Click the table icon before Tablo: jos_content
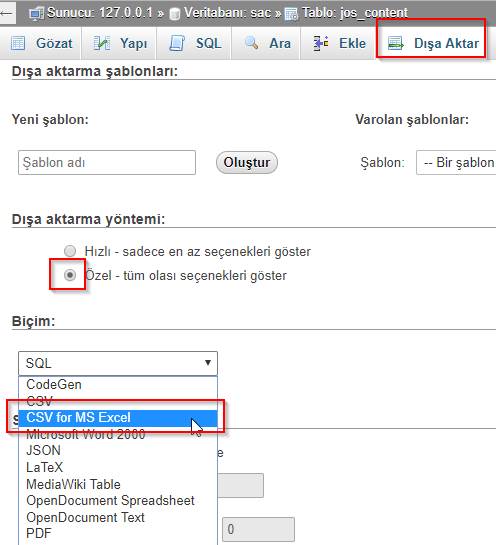This screenshot has width=496, height=545. [x=291, y=14]
